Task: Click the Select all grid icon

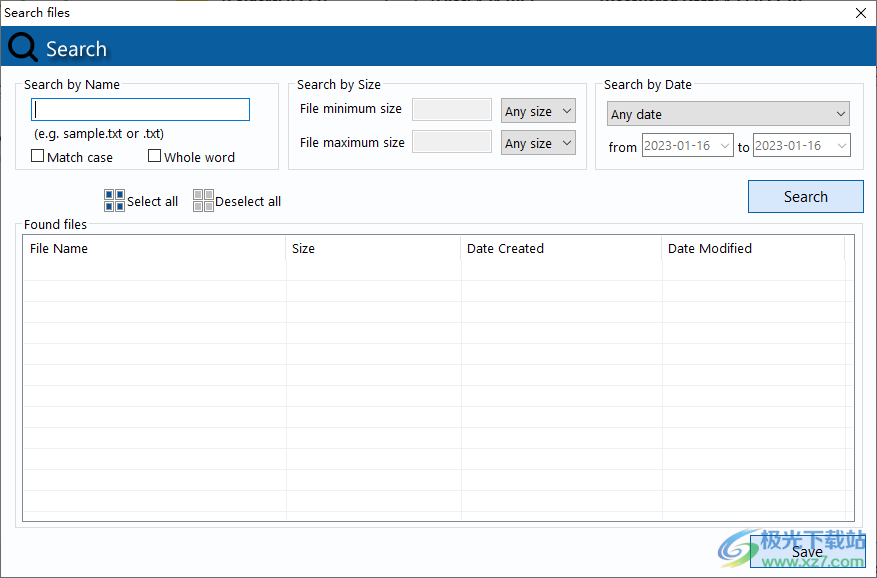Action: [x=113, y=200]
